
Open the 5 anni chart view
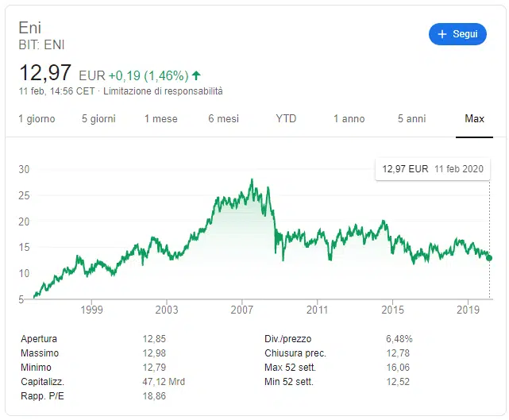[x=411, y=119]
